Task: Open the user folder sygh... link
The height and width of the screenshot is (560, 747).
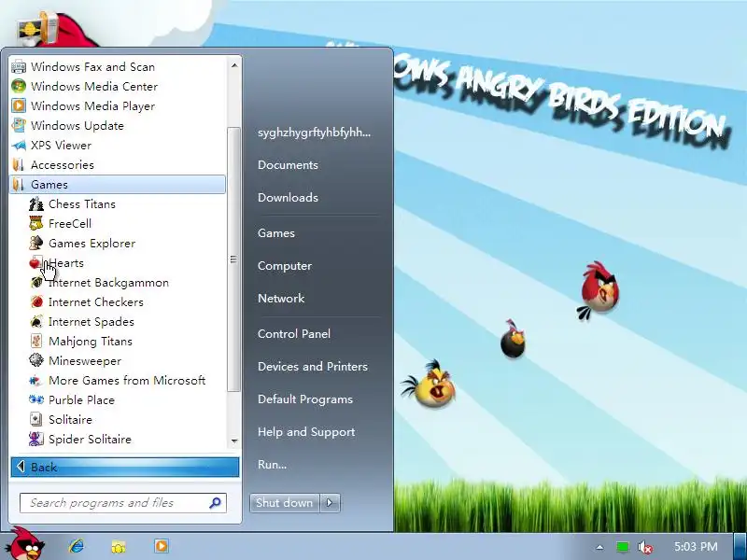Action: tap(314, 132)
